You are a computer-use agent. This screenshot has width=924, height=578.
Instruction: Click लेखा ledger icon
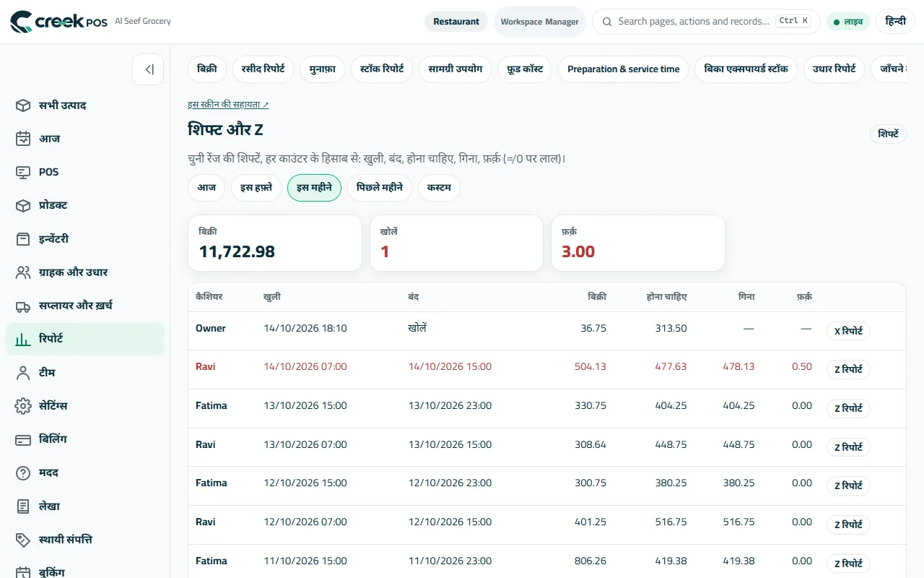tap(23, 506)
